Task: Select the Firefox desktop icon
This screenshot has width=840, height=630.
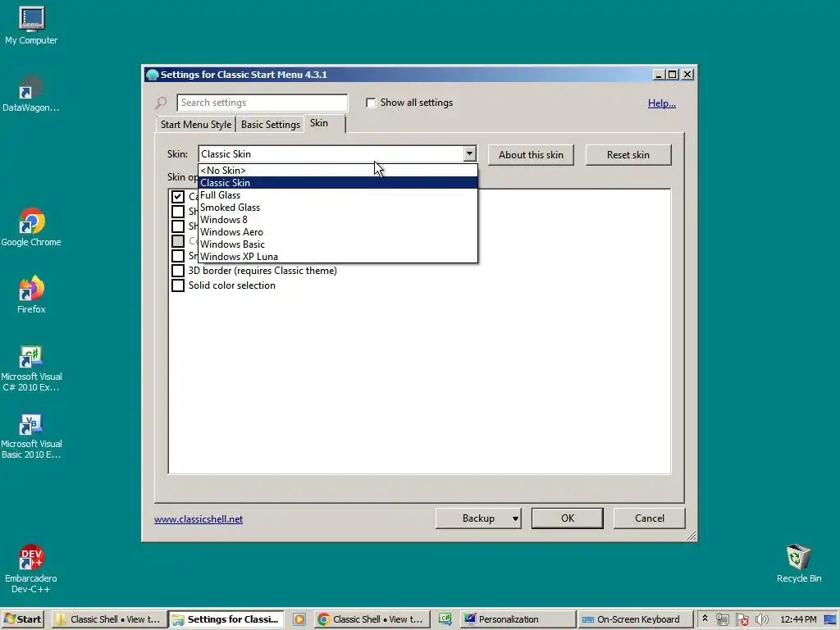Action: tap(31, 294)
